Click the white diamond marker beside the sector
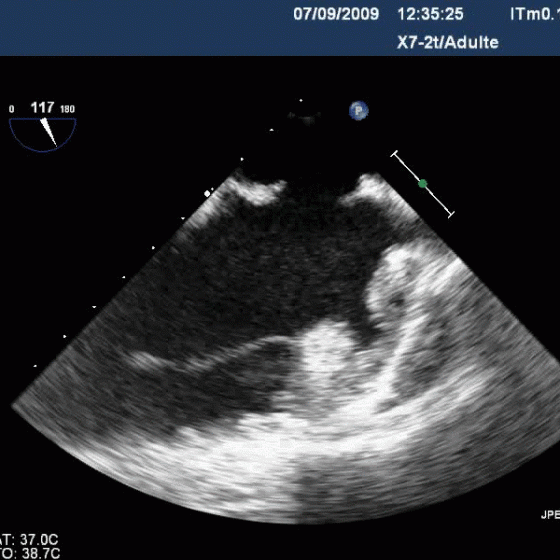Screen dimensions: 560x560 (x=207, y=194)
